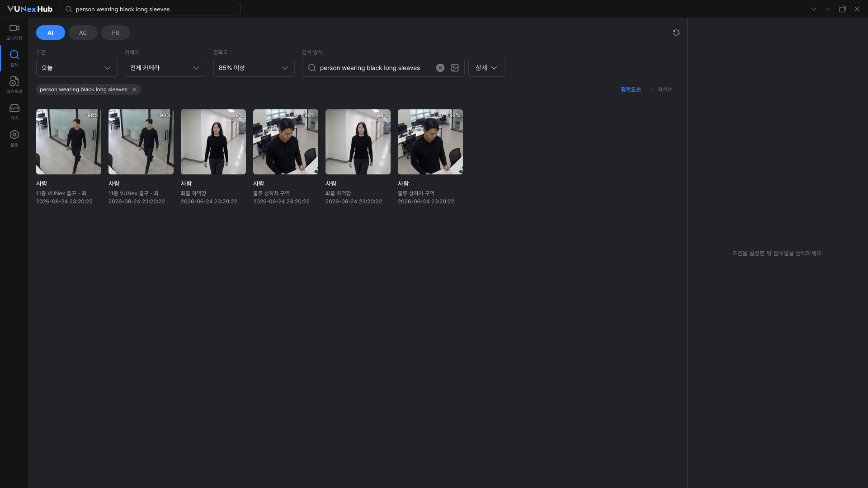Click the refresh/reset icon at the top right
The width and height of the screenshot is (868, 488).
676,33
